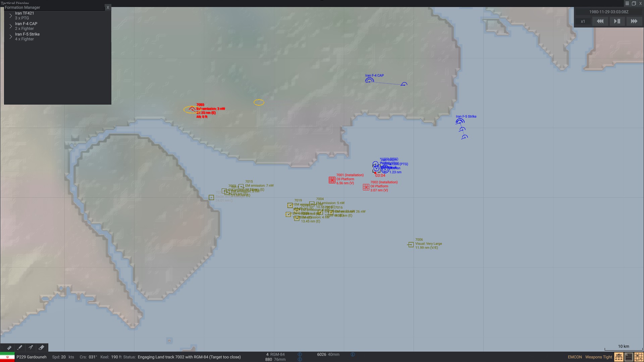Toggle the tactical grid display icon
644x362 pixels.
(639, 357)
